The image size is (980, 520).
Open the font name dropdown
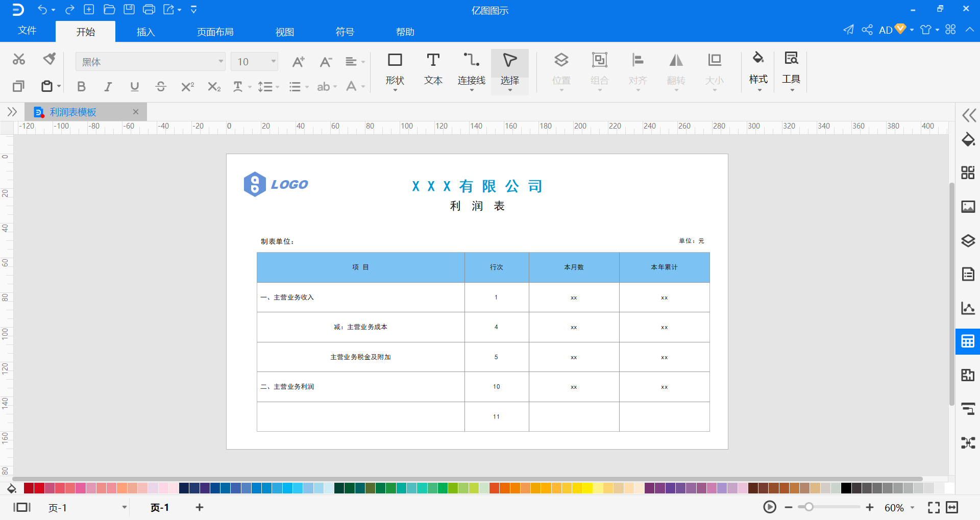151,62
